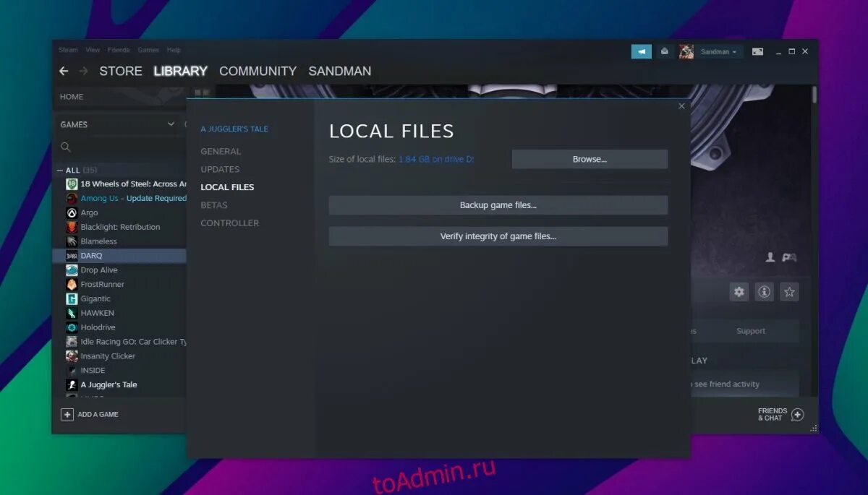Click Verify integrity of game files...

click(x=498, y=236)
